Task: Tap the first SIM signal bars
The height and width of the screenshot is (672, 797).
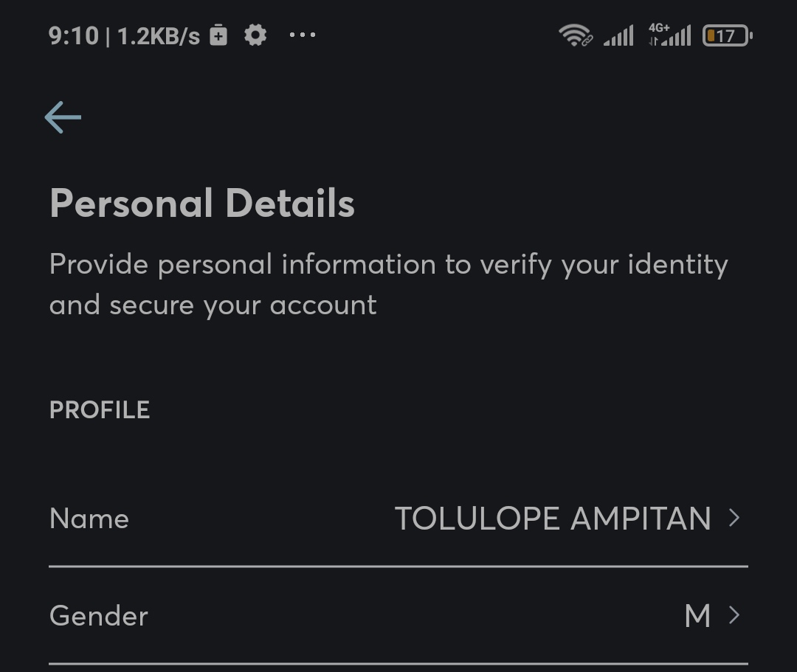Action: 618,35
